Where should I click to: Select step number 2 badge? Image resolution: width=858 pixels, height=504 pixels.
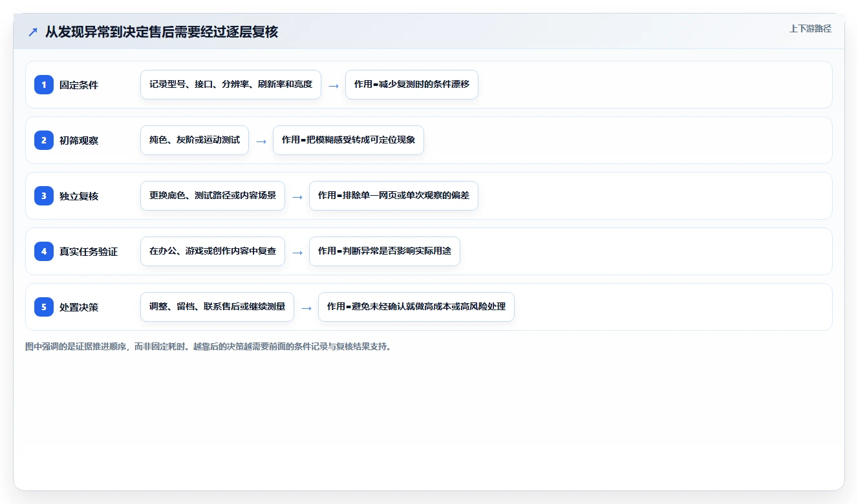tap(44, 140)
